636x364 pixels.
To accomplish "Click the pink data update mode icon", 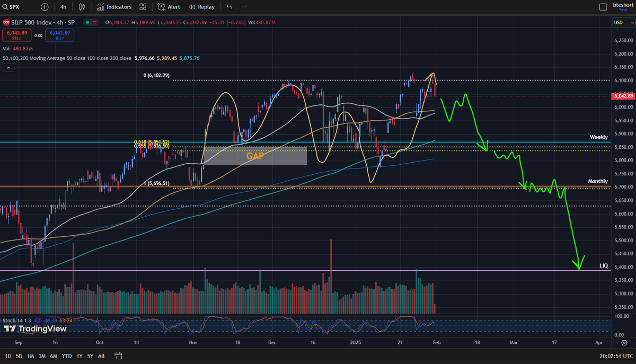I will (94, 22).
